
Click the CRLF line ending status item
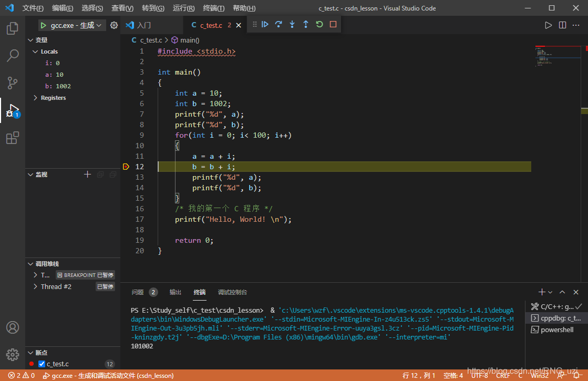click(503, 375)
